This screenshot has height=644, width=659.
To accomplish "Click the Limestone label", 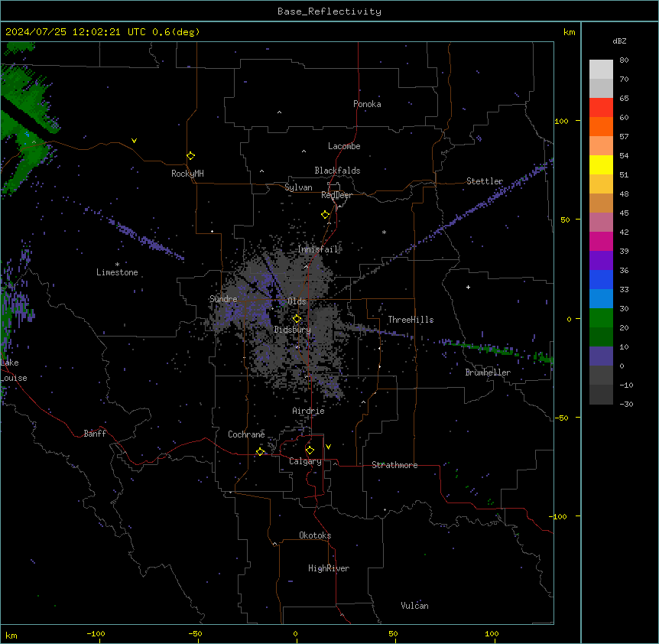I will [117, 272].
